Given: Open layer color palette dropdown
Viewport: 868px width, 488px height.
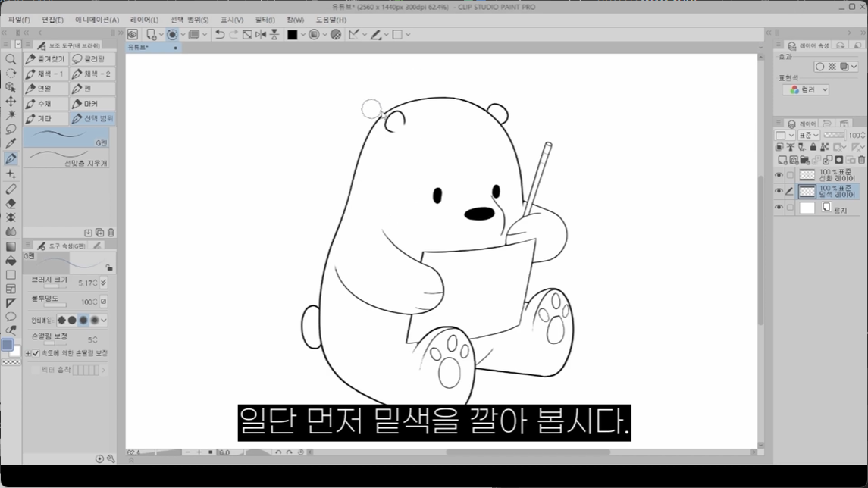Looking at the screenshot, I should coord(785,135).
